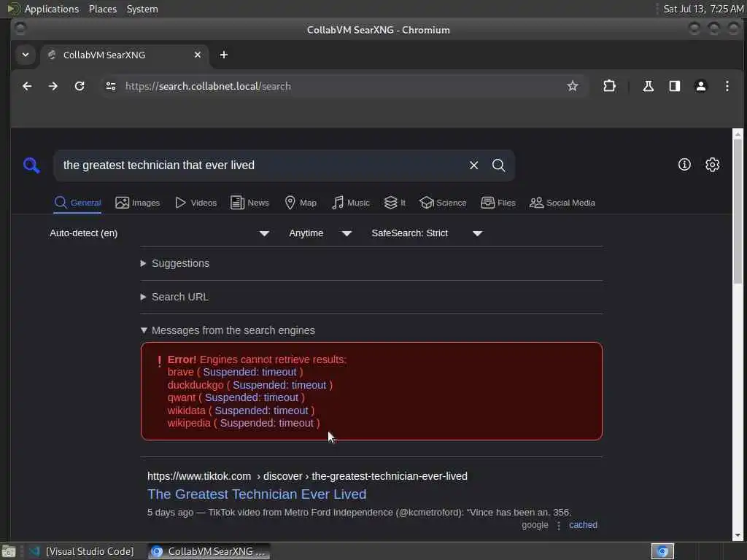
Task: Open a new browser tab
Action: (223, 55)
